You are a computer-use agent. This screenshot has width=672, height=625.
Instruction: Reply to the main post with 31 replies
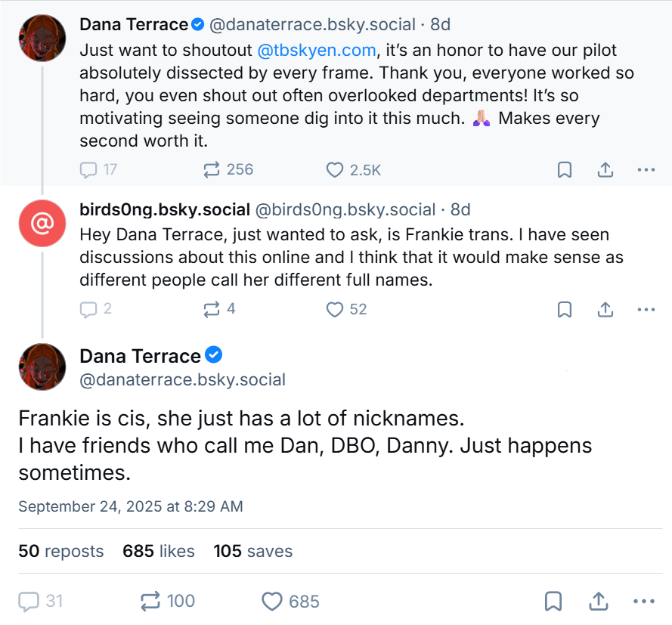click(29, 602)
